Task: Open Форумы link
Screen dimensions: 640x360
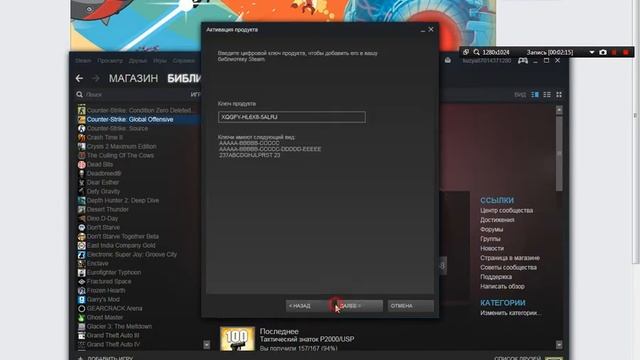Action: tap(491, 229)
